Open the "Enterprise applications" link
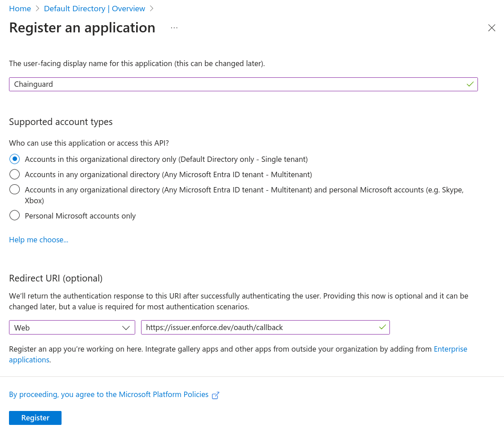The width and height of the screenshot is (504, 433). [450, 348]
